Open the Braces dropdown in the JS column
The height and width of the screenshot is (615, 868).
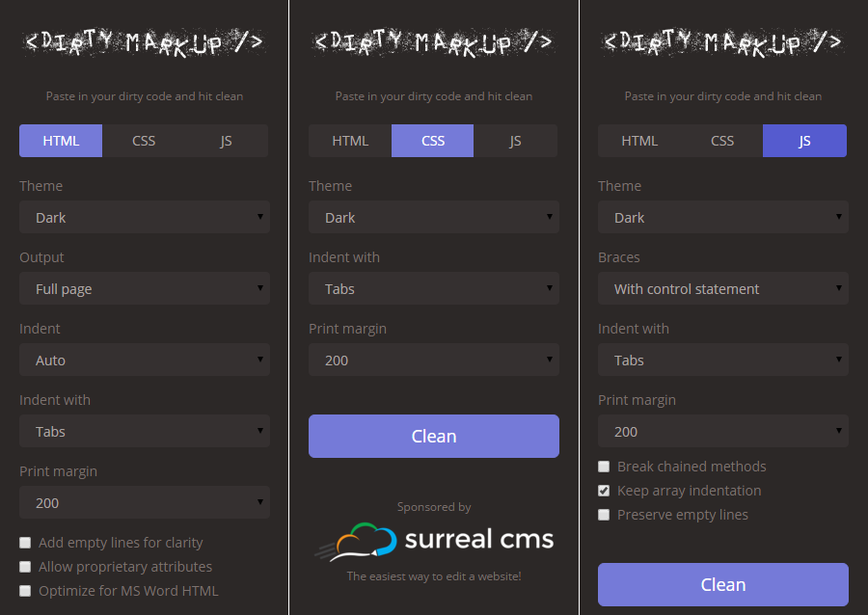[723, 288]
